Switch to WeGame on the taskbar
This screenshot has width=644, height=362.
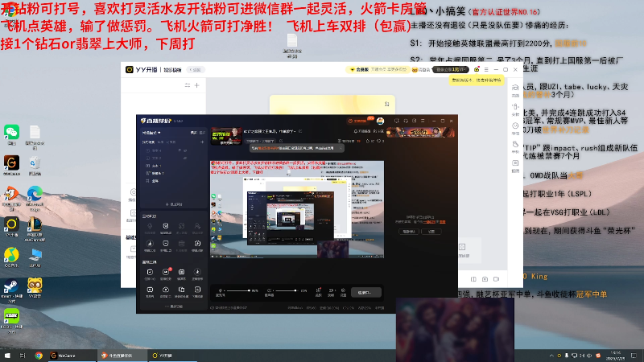[x=72, y=356]
